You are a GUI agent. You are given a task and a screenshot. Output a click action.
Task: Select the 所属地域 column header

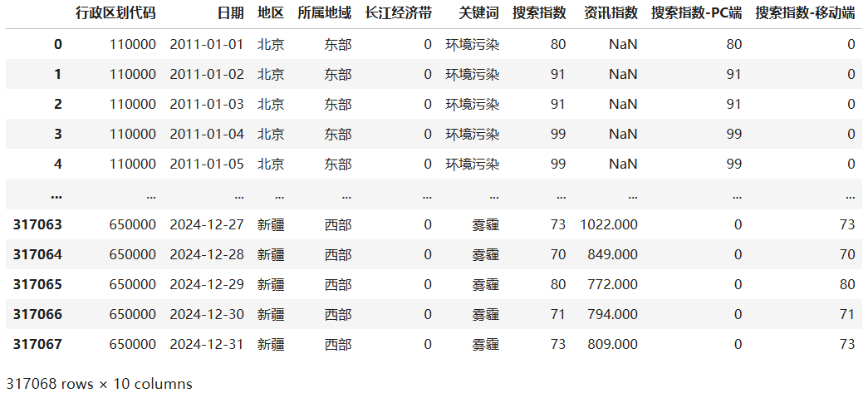(x=324, y=13)
